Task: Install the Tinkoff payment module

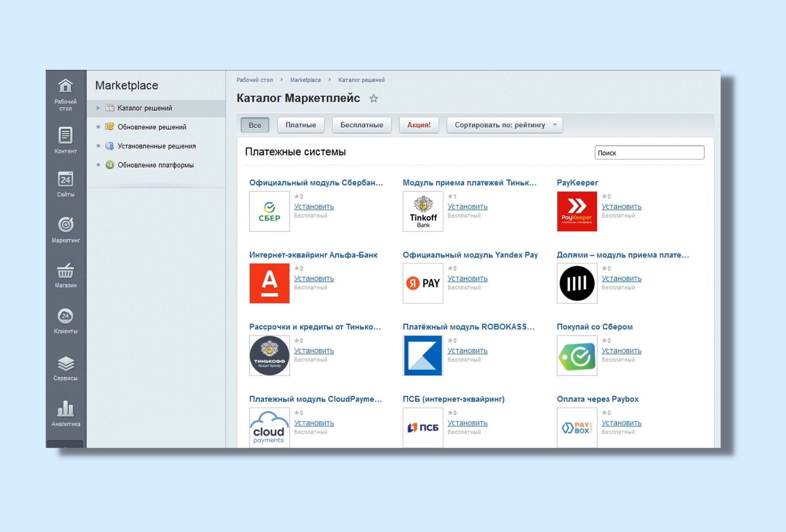Action: click(x=468, y=207)
